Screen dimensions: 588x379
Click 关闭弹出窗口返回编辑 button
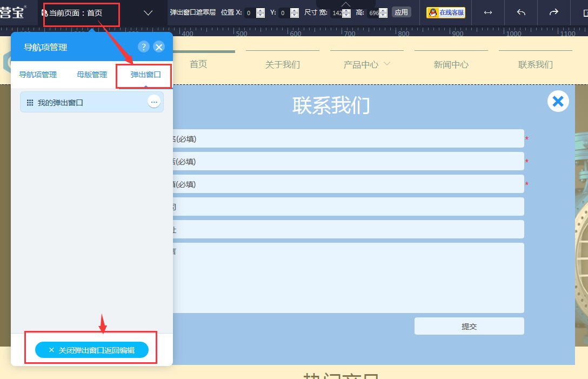tap(91, 350)
